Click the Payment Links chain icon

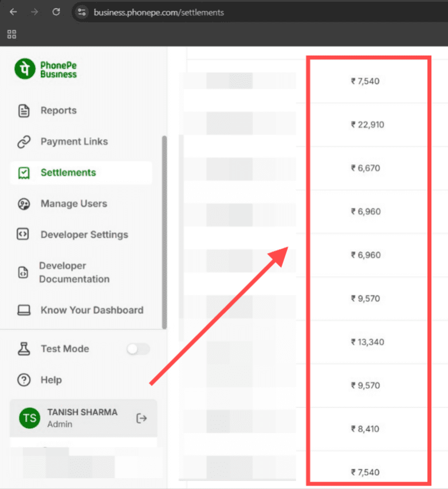coord(23,141)
